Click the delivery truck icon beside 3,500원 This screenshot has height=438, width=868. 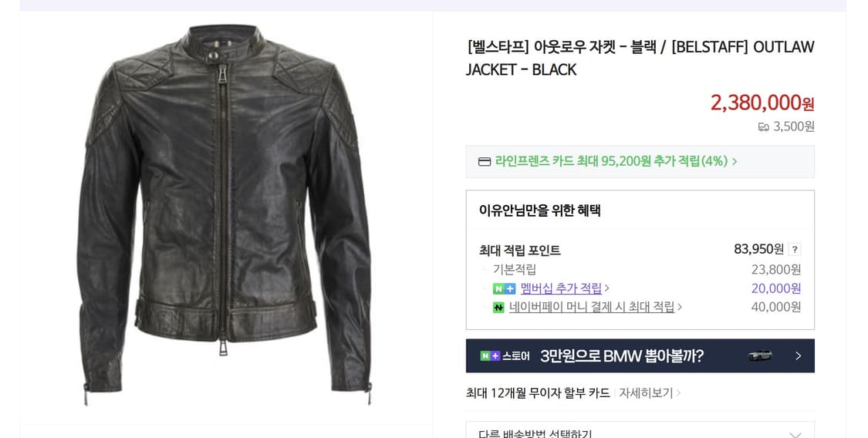(x=763, y=127)
